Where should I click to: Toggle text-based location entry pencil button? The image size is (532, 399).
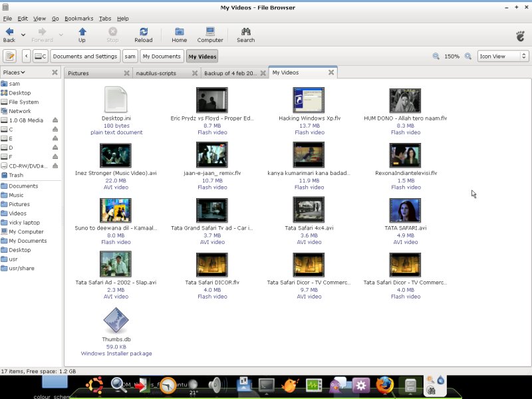click(10, 57)
